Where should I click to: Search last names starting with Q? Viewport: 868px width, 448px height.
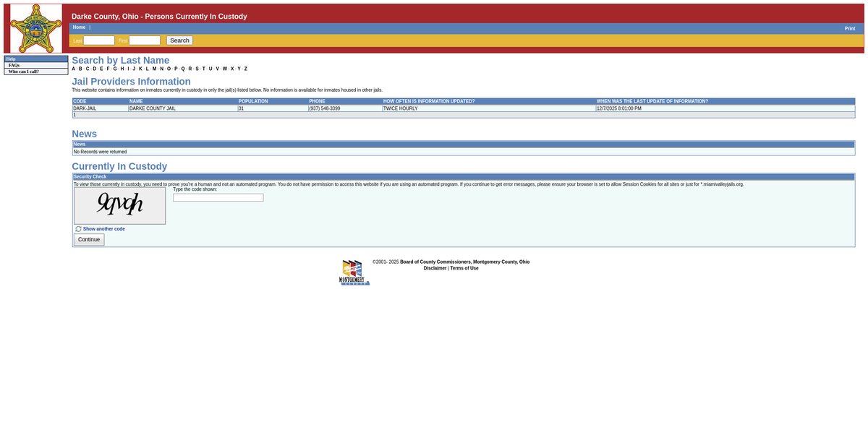coord(183,69)
